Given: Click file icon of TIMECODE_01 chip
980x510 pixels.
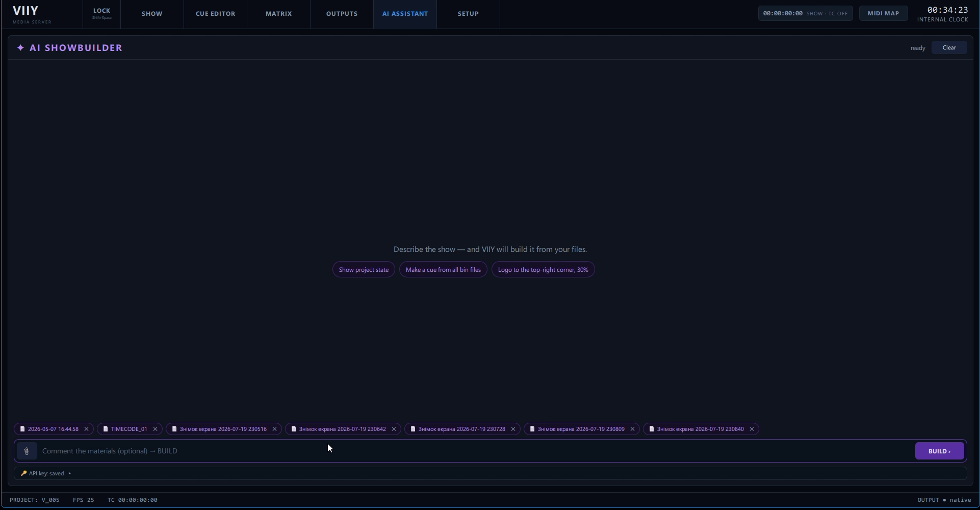Looking at the screenshot, I should [106, 429].
